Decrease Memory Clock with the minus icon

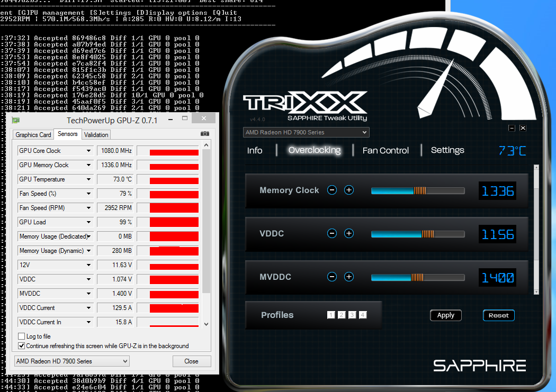(332, 190)
